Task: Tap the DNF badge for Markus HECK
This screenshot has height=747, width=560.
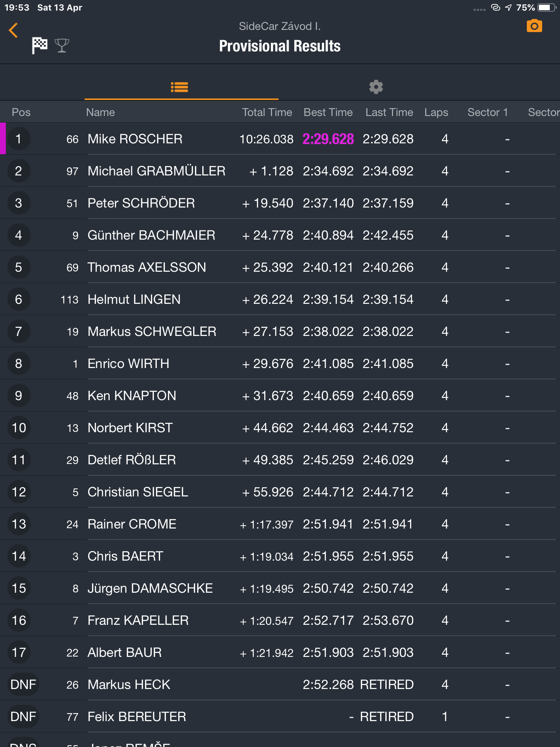Action: coord(23,685)
